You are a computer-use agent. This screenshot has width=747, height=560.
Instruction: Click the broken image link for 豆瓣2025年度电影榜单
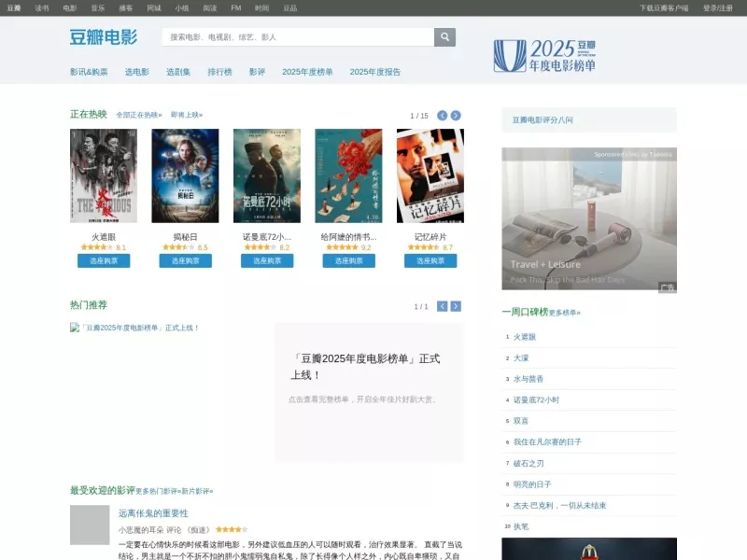(x=134, y=328)
